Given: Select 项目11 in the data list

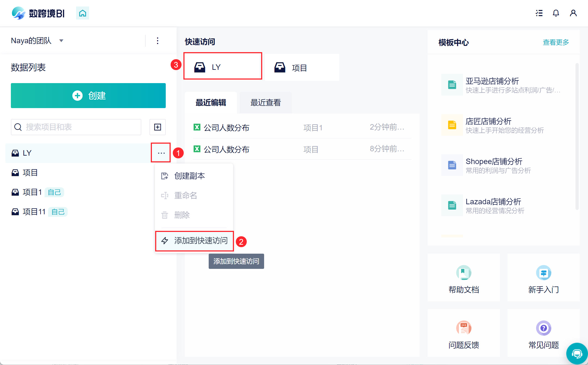Looking at the screenshot, I should pyautogui.click(x=34, y=212).
